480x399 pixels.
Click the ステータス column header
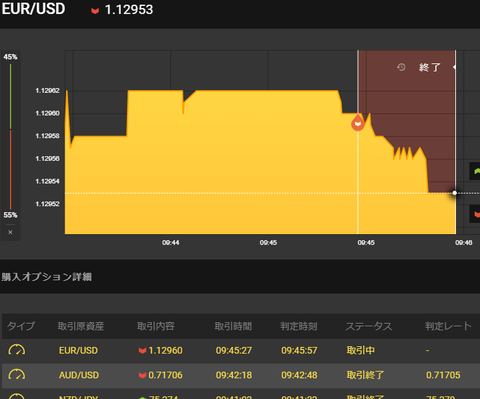point(369,326)
